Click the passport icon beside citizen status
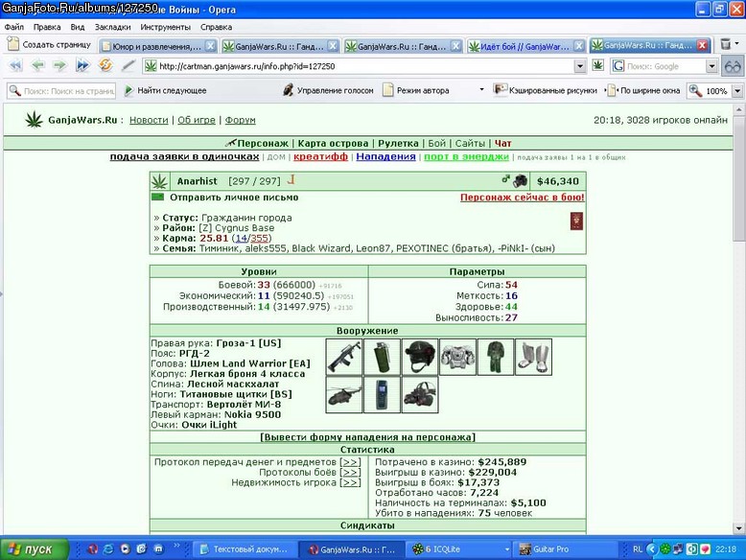This screenshot has width=746, height=560. pos(576,222)
